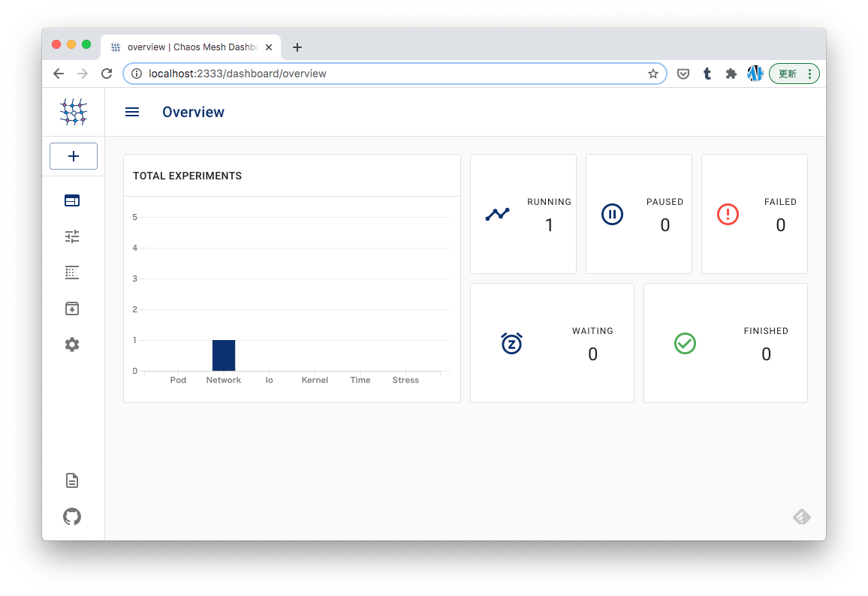Open the archives sidebar icon

coord(72,309)
